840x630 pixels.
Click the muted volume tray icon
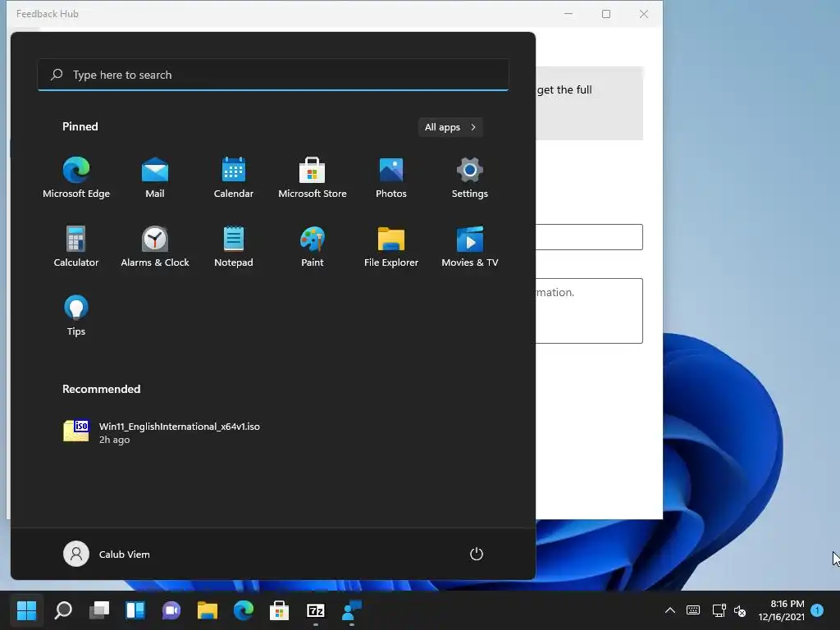(740, 610)
